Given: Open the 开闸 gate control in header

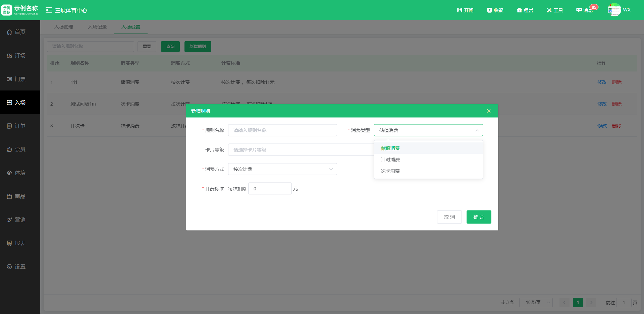Looking at the screenshot, I should (x=465, y=10).
